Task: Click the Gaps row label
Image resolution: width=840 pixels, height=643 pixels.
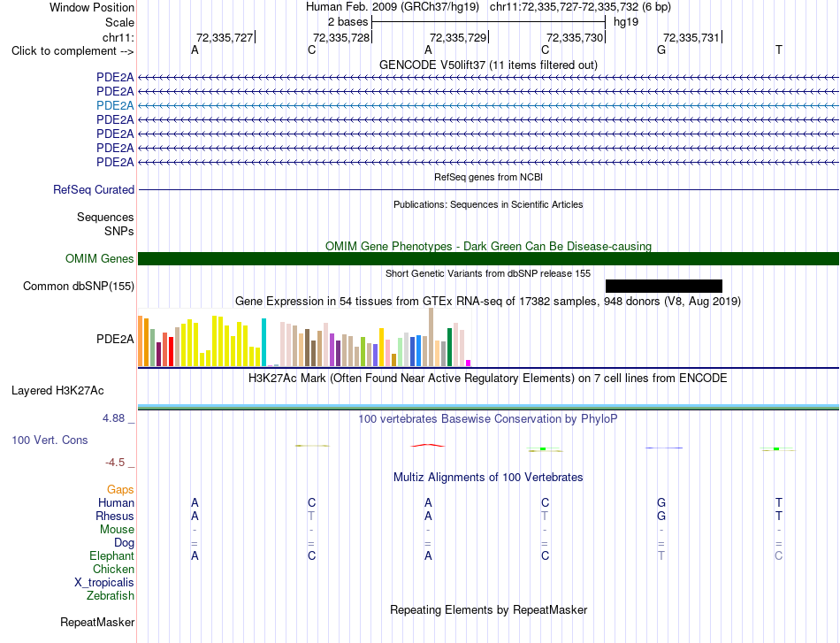Action: pyautogui.click(x=120, y=489)
